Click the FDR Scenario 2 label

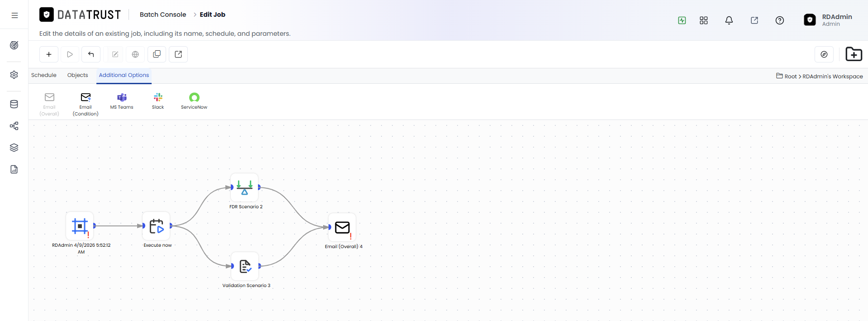click(246, 207)
